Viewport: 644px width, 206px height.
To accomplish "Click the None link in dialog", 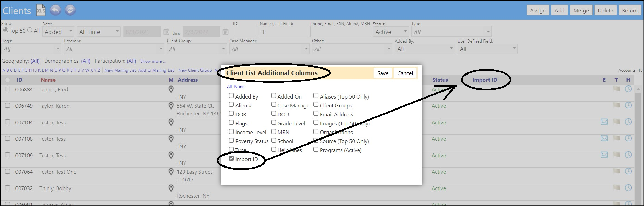I will [239, 87].
